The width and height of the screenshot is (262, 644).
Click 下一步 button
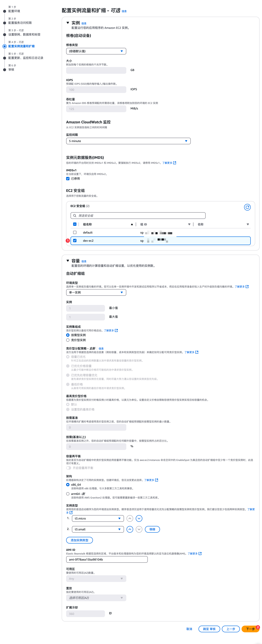pyautogui.click(x=250, y=629)
